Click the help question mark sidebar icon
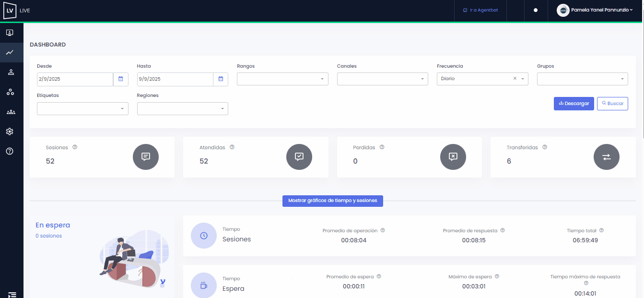The height and width of the screenshot is (298, 644). (10, 151)
